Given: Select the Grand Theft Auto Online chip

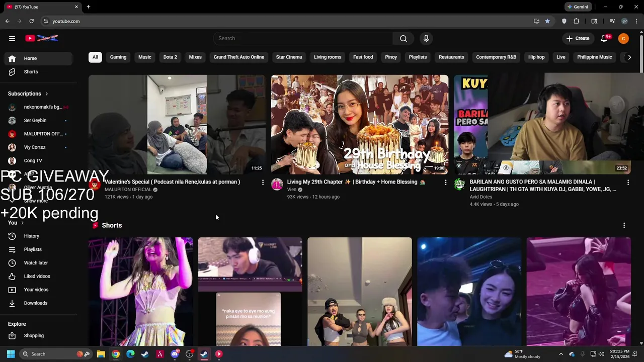Looking at the screenshot, I should (x=239, y=57).
